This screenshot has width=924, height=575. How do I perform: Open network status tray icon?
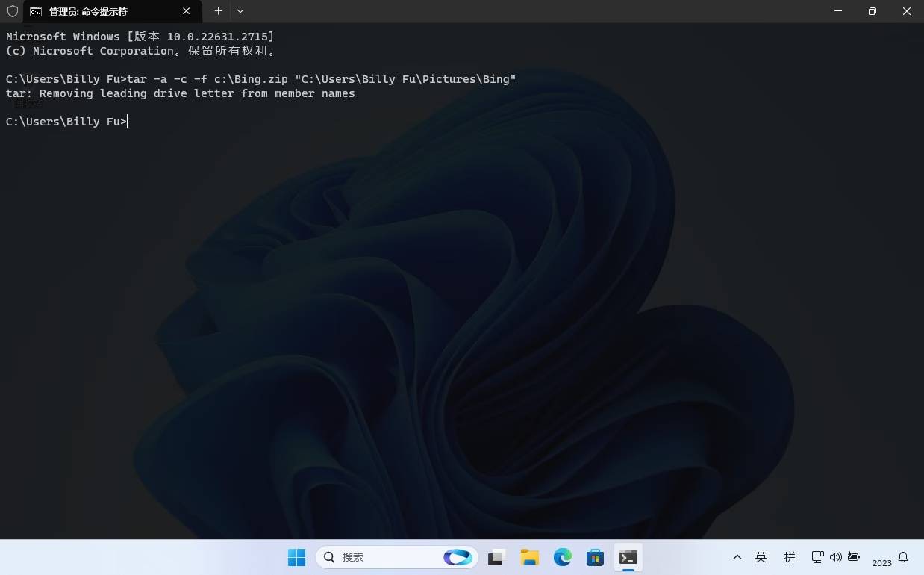pos(817,557)
